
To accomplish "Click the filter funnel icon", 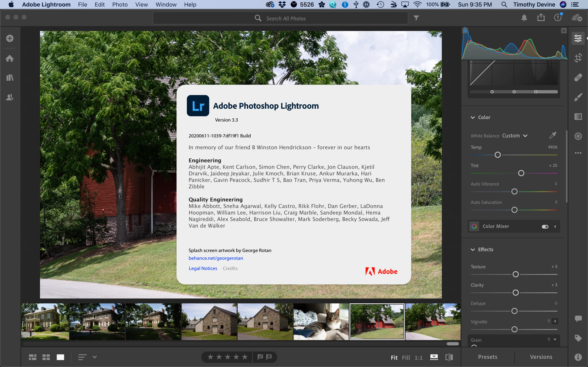I will pyautogui.click(x=416, y=18).
